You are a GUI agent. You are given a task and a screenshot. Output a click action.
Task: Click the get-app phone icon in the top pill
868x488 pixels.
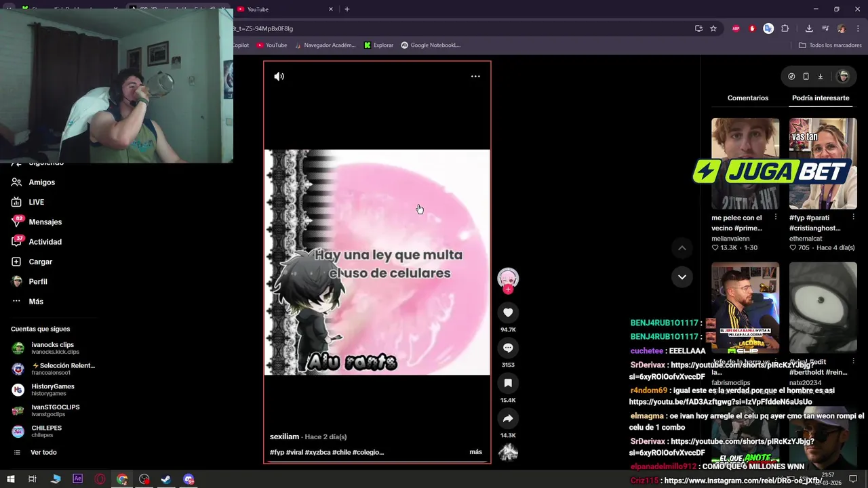click(x=806, y=77)
